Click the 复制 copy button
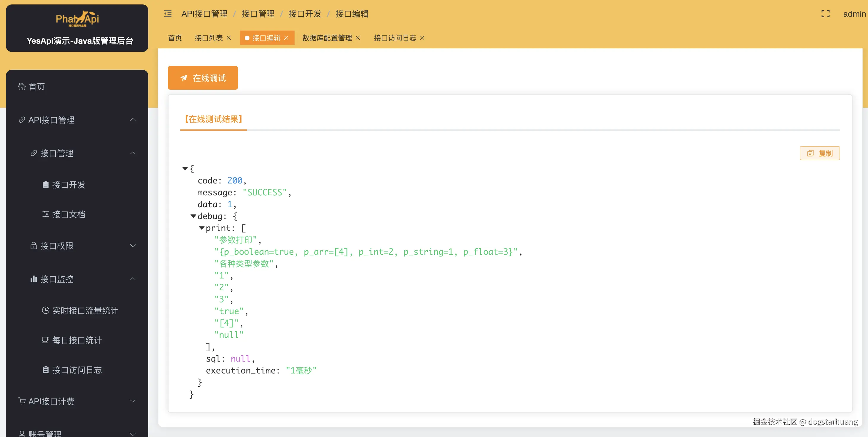Screen dimensions: 868x437 [819, 153]
